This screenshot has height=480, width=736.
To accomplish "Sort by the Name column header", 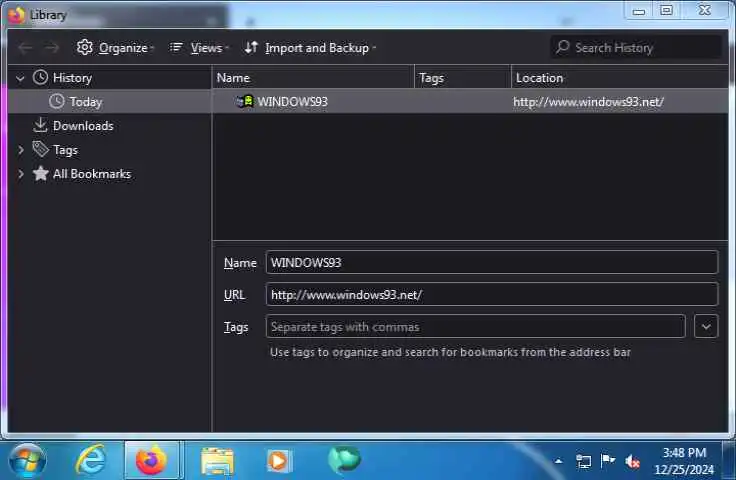I will [313, 78].
